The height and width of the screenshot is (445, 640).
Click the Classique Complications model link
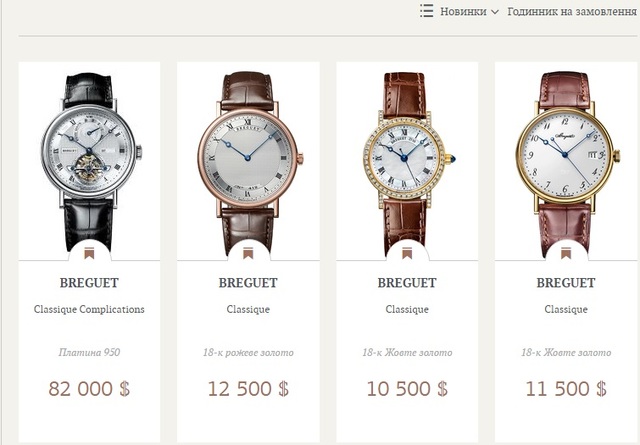click(x=89, y=309)
